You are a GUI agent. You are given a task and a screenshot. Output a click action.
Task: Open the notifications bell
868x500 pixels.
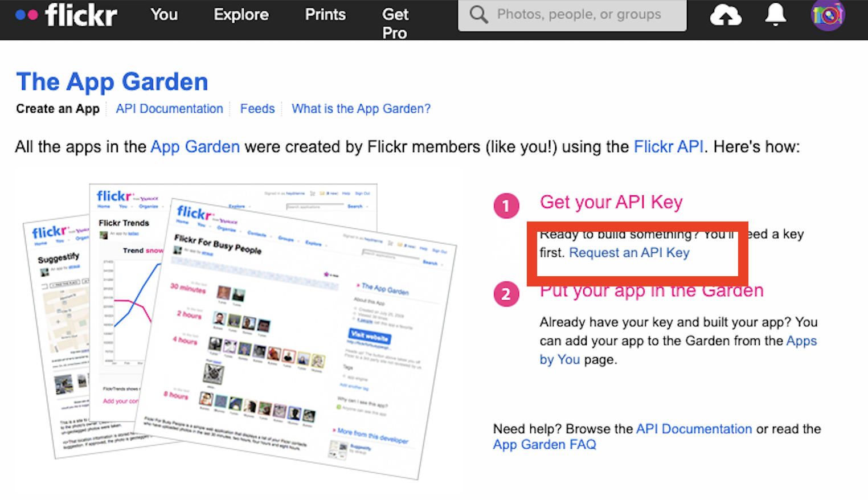tap(775, 15)
